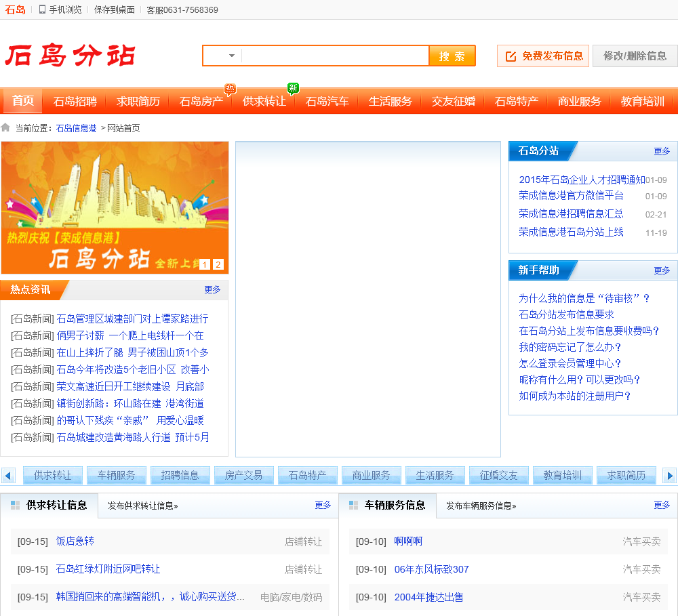
Task: Open news 俩男子讨薪 一个爬上电线杆
Action: point(129,335)
